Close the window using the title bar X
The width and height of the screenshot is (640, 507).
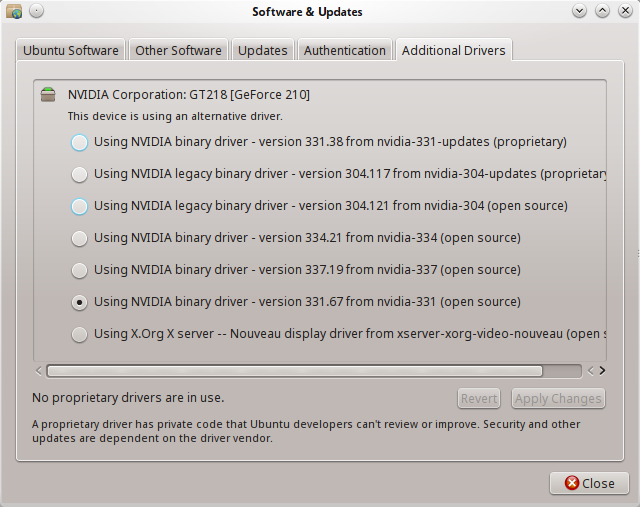(x=625, y=11)
